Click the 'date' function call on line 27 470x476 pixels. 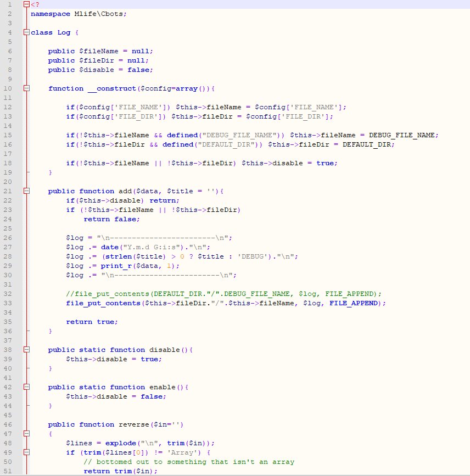tap(110, 247)
